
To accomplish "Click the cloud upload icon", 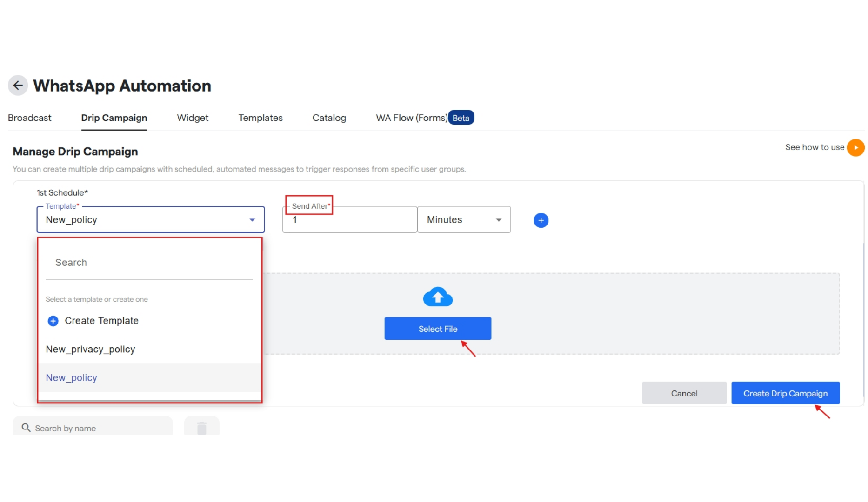I will coord(438,297).
